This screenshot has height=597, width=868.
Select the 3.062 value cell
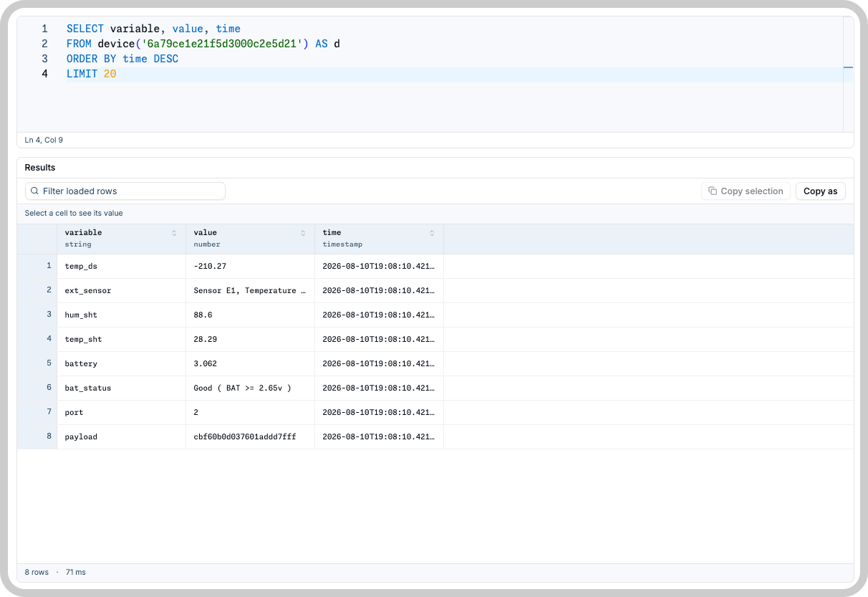pos(251,364)
